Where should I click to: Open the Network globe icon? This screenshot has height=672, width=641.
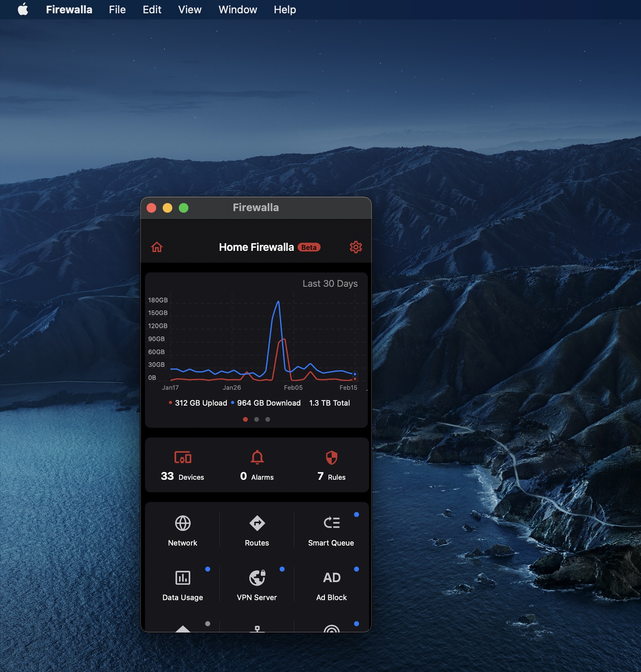183,523
